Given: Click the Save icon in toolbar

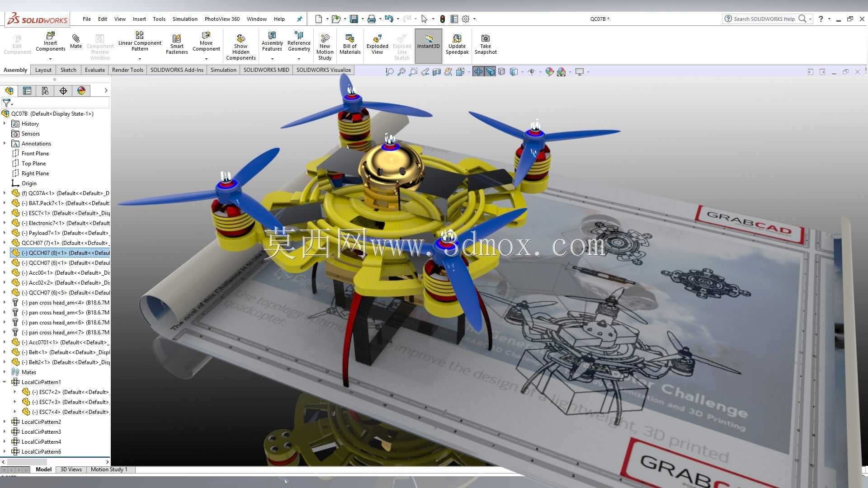Looking at the screenshot, I should (x=354, y=19).
